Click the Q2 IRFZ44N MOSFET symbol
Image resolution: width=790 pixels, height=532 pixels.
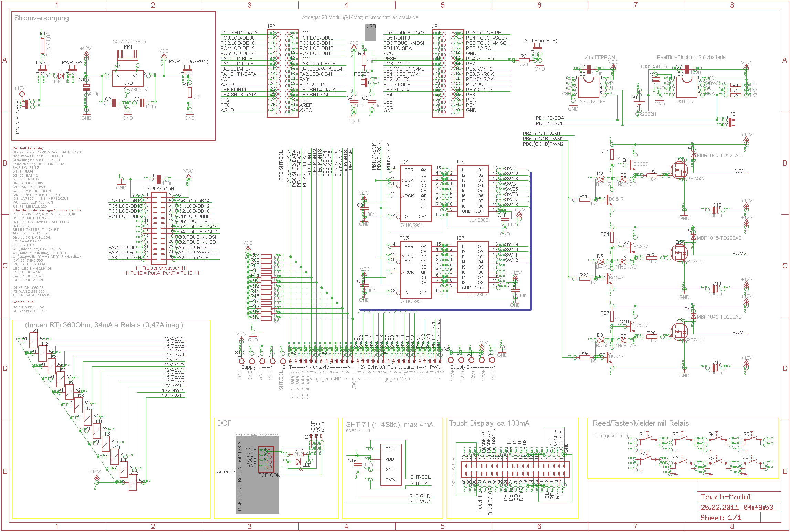[x=679, y=170]
